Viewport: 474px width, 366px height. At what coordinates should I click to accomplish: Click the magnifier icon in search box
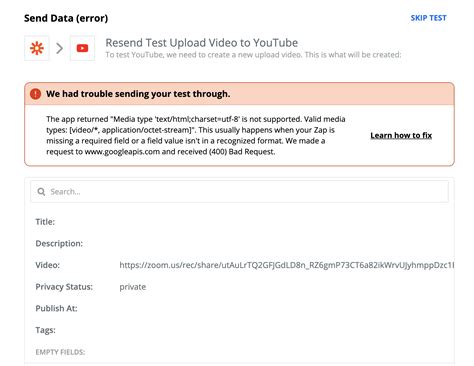coord(41,192)
